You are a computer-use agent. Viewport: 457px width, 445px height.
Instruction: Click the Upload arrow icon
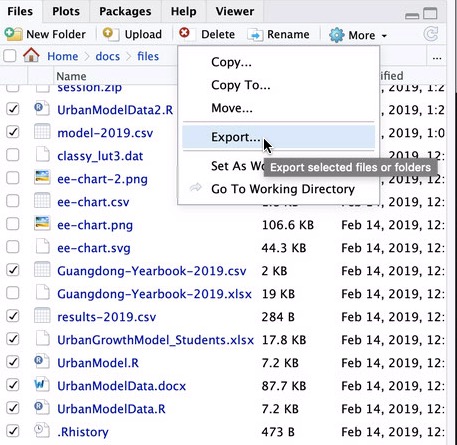(x=110, y=34)
